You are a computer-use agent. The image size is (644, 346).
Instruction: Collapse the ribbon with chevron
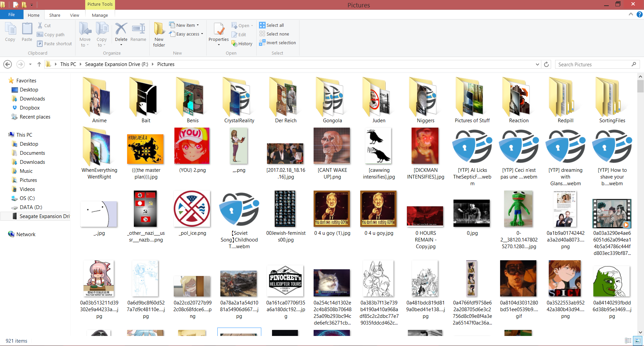631,14
